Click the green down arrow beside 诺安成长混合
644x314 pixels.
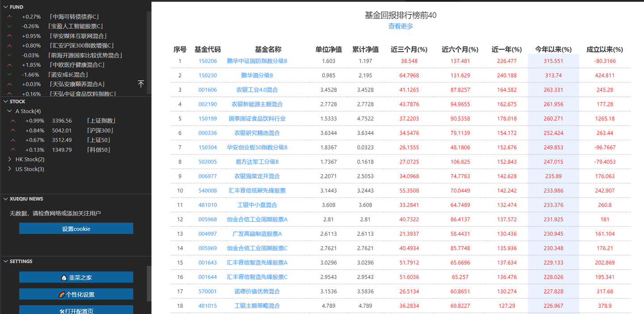pyautogui.click(x=9, y=74)
